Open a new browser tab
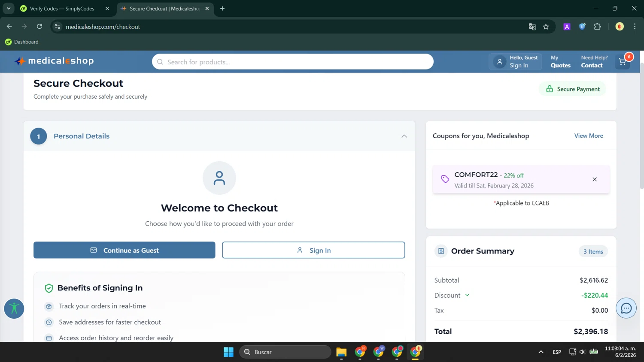 coord(222,9)
